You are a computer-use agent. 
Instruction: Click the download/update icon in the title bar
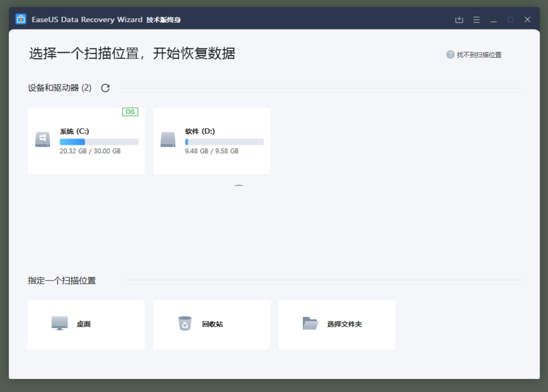(459, 19)
